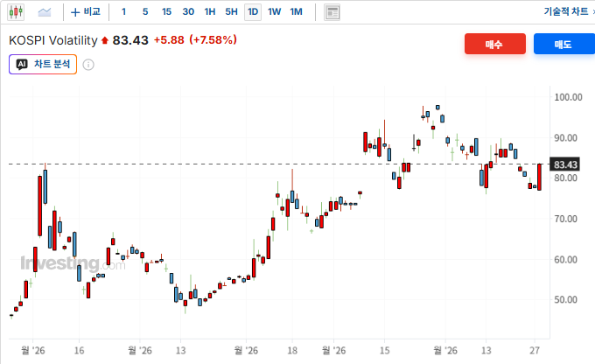Click the 70.00 price axis label
Image resolution: width=595 pixels, height=364 pixels.
tap(565, 219)
